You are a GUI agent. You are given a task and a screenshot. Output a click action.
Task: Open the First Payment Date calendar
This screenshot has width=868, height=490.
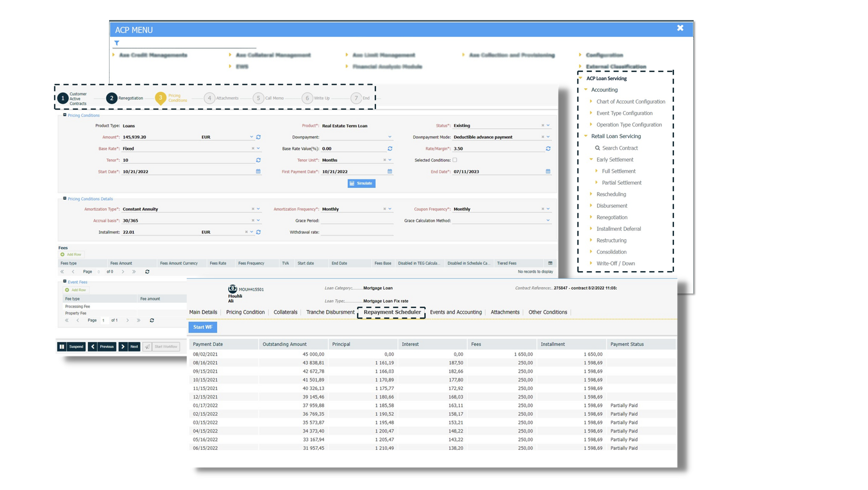(x=390, y=171)
